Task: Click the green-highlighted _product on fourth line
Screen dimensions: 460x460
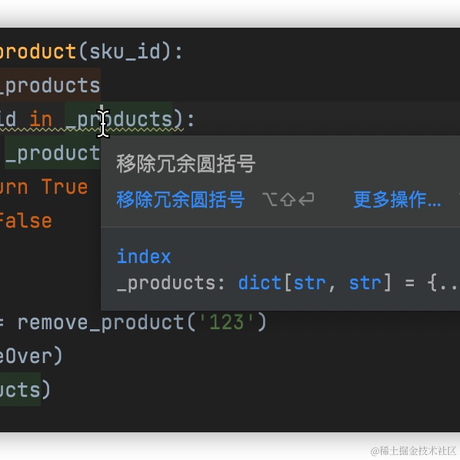Action: tap(53, 153)
